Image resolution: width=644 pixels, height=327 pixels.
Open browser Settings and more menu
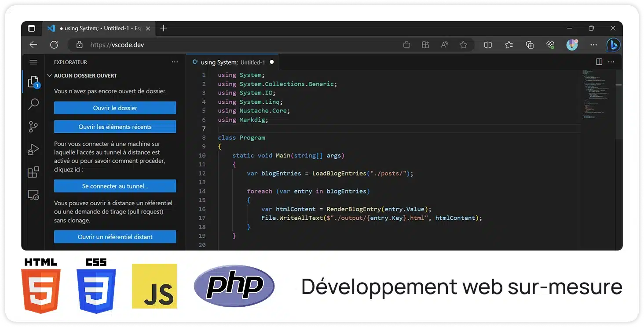[594, 45]
